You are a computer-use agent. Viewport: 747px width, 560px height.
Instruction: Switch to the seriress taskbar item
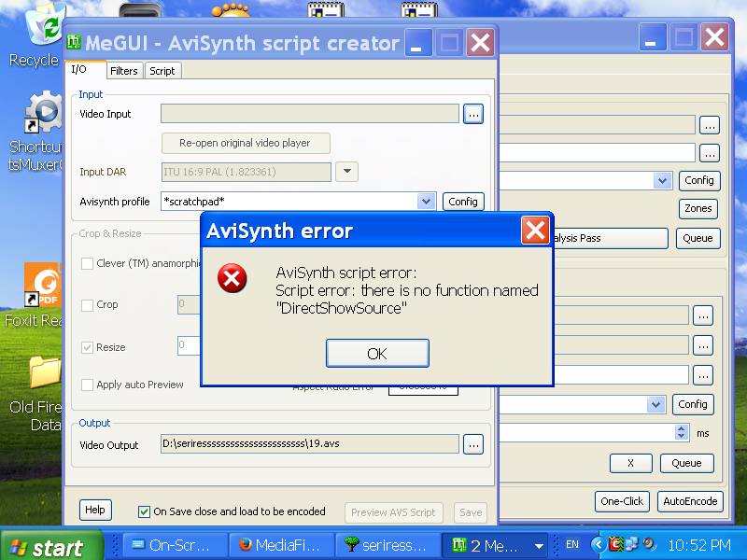pos(388,545)
